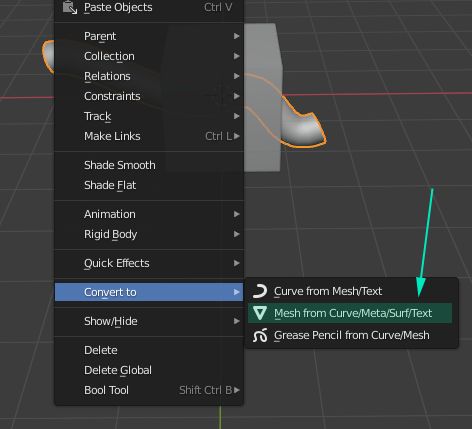Open the Show/Hide submenu
The width and height of the screenshot is (472, 429).
tap(149, 321)
